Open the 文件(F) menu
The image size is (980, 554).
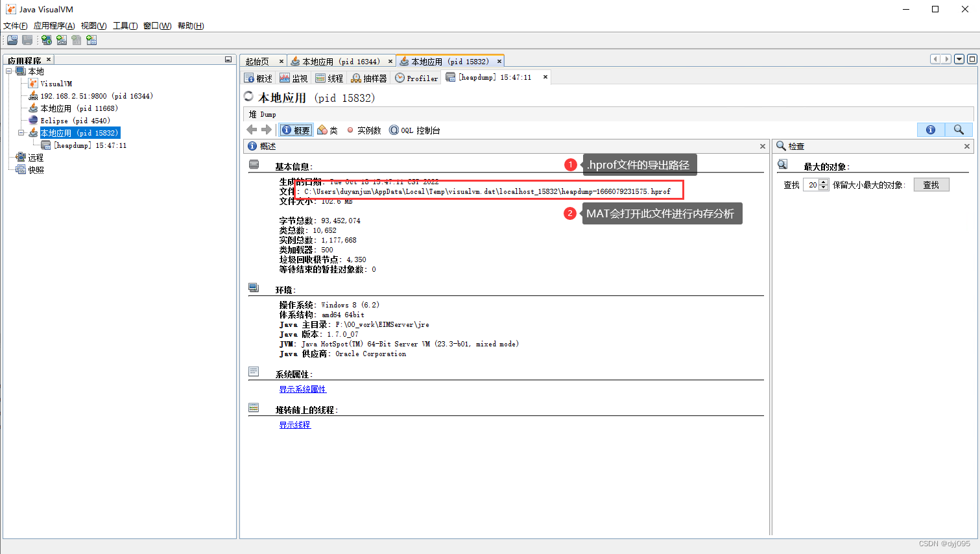(x=16, y=26)
